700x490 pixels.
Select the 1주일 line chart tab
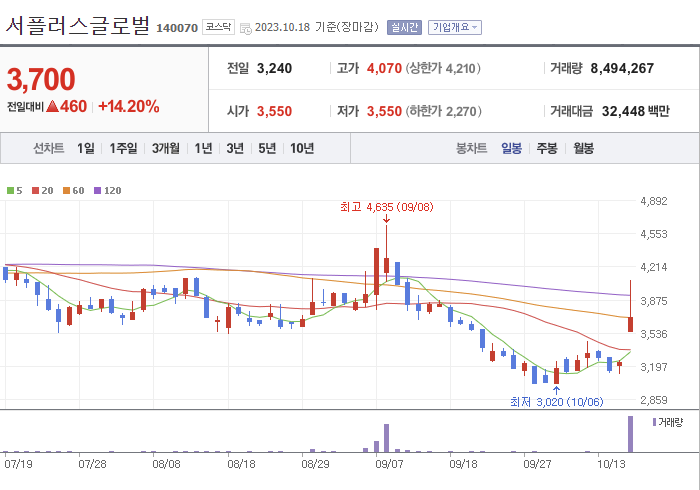tap(123, 148)
